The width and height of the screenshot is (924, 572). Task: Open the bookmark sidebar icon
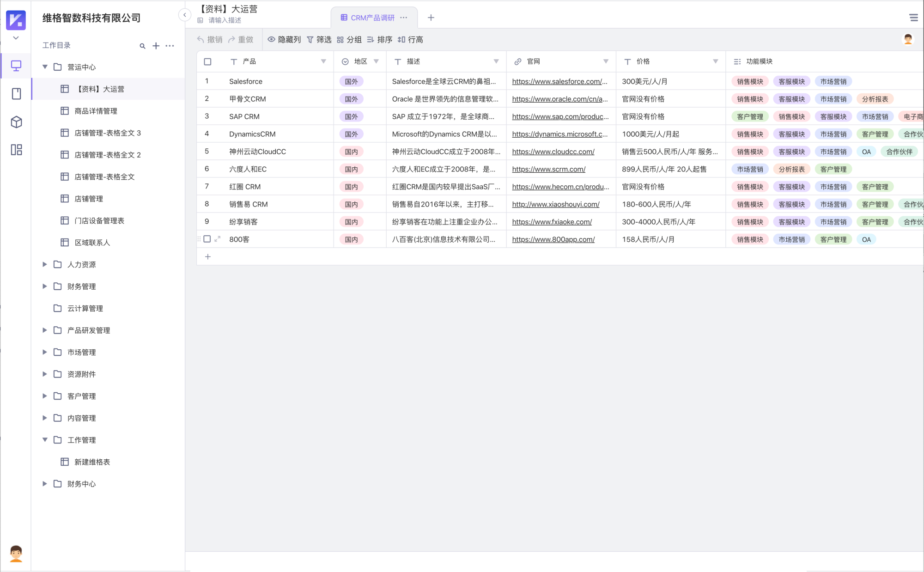(x=16, y=94)
